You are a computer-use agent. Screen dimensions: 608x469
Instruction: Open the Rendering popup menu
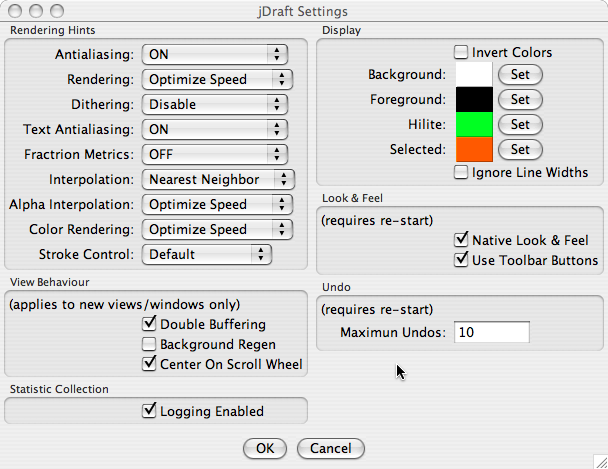coord(217,79)
